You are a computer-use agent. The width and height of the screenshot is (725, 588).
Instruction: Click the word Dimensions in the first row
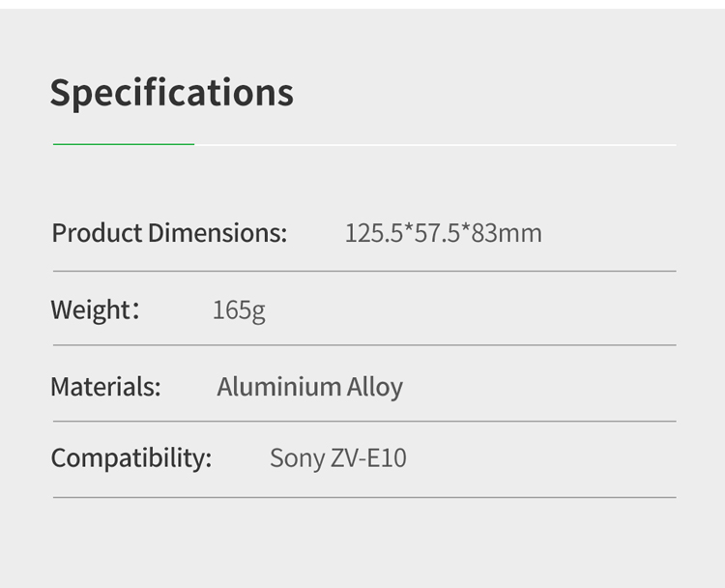[x=217, y=233]
